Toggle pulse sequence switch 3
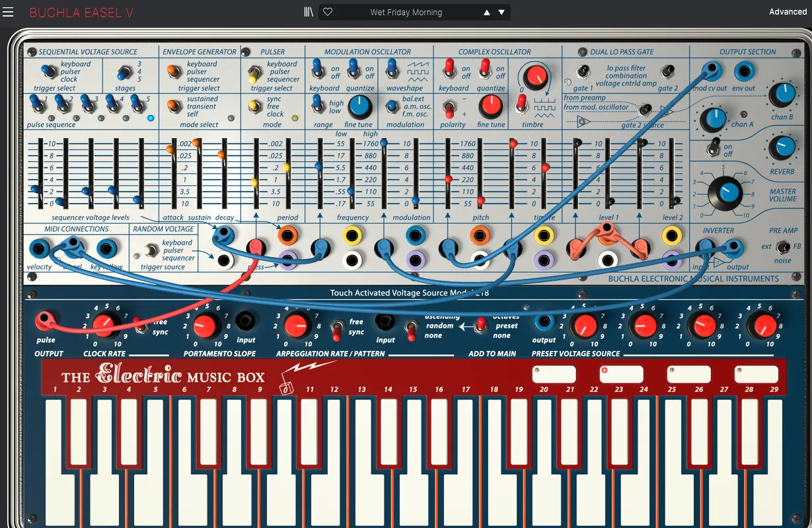The width and height of the screenshot is (812, 528). pyautogui.click(x=88, y=103)
